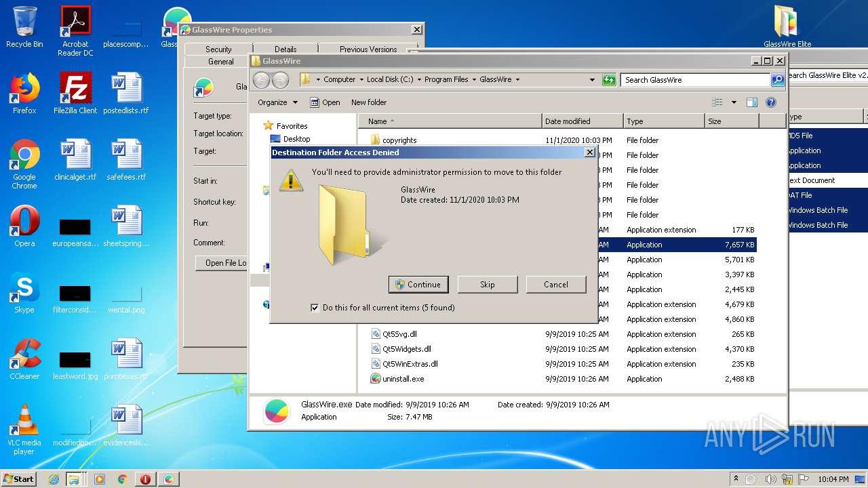Open Skype desktop shortcut
This screenshot has height=488, width=868.
coord(24,293)
